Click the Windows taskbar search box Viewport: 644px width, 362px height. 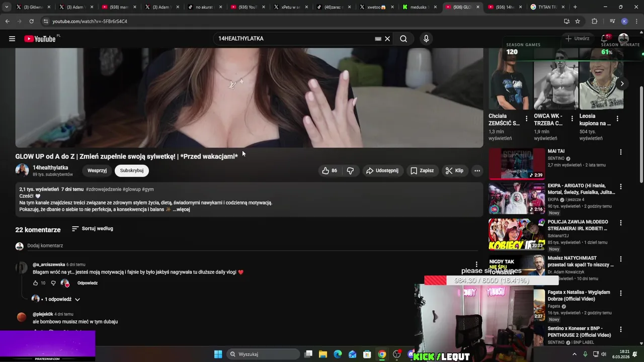pos(263,354)
